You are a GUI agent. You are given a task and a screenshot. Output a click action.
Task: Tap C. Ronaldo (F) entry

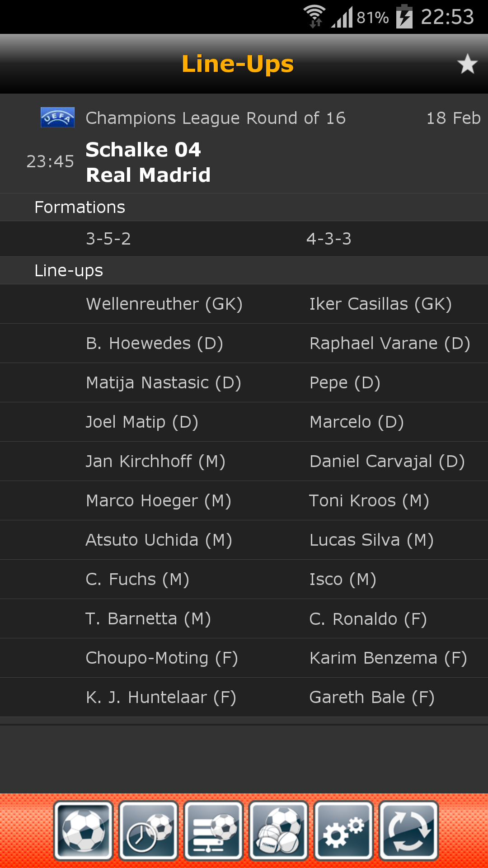point(368,618)
